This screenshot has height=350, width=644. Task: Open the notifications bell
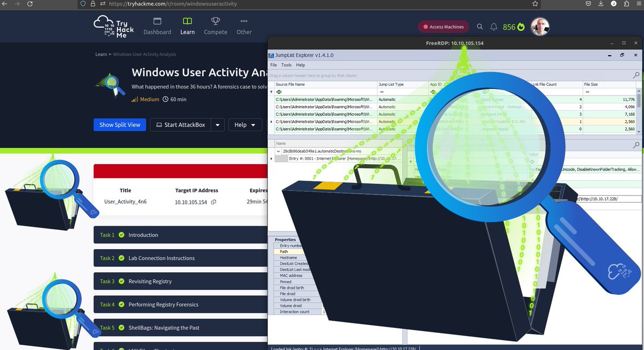pyautogui.click(x=494, y=27)
